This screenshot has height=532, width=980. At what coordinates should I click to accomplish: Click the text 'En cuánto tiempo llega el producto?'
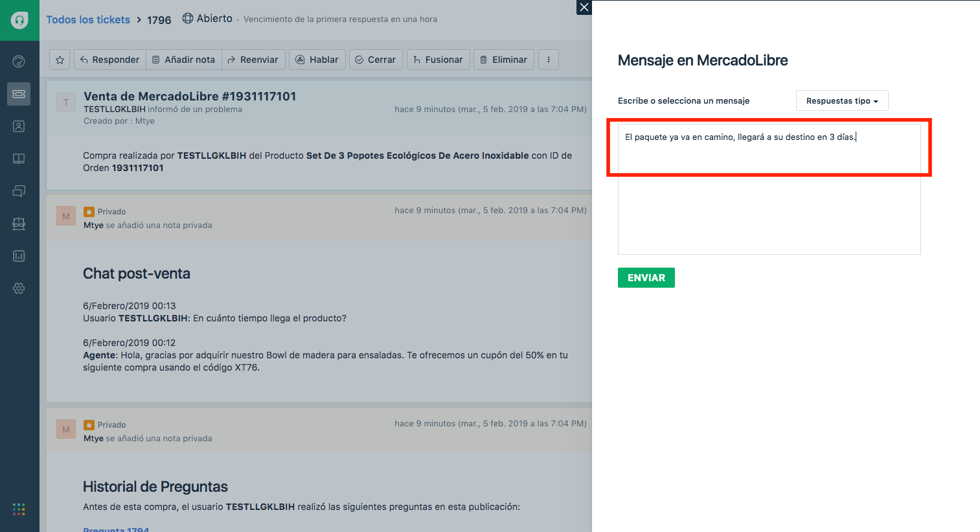pos(269,318)
